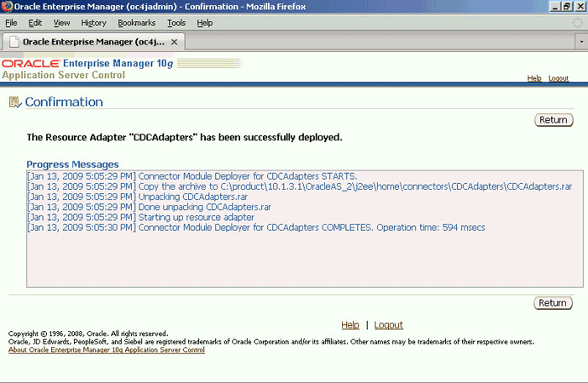Click the Copy the archive message line
Viewport: 588px width, 383px height.
coord(300,186)
